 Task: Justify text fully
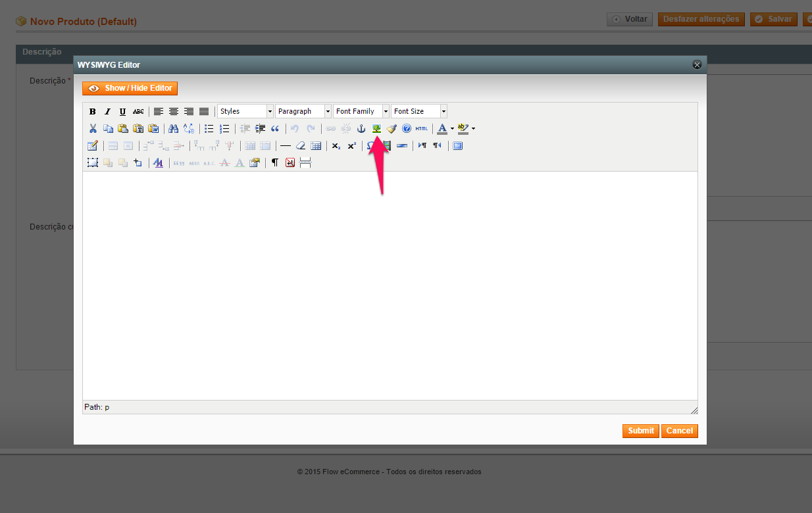(204, 111)
